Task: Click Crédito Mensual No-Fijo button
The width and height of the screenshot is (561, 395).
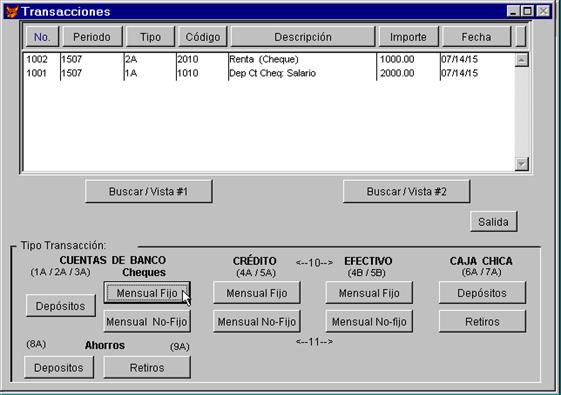Action: [x=257, y=322]
